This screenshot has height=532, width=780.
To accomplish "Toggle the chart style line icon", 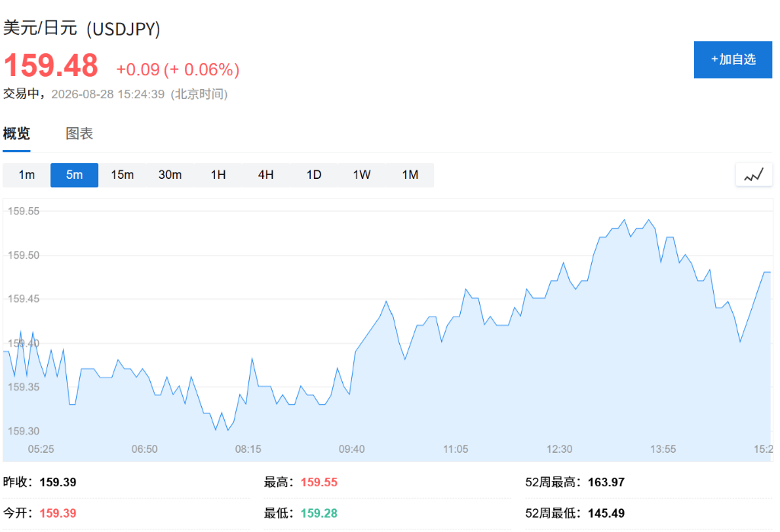I will [753, 174].
